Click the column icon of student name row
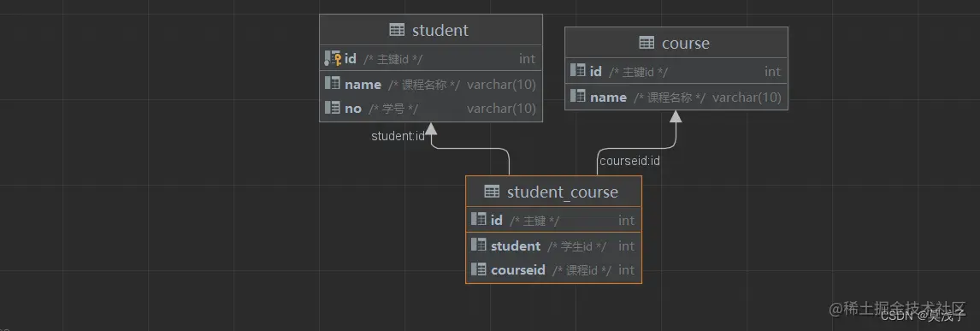Image resolution: width=980 pixels, height=331 pixels. pos(333,84)
